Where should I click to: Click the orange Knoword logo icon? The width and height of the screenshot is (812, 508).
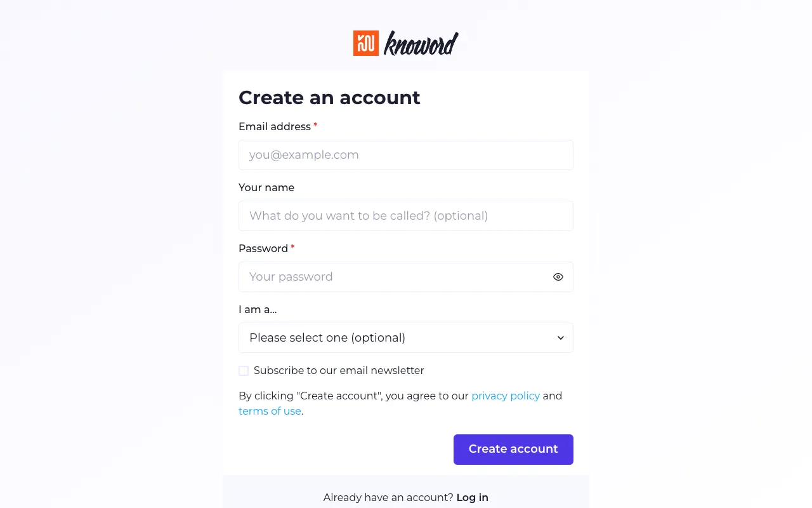tap(365, 43)
